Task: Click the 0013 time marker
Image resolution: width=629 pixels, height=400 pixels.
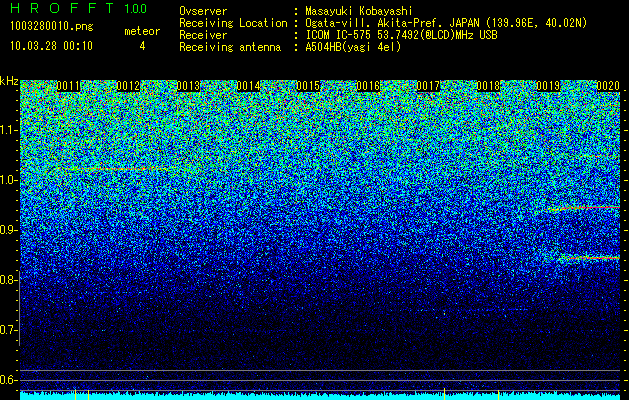Action: [188, 86]
